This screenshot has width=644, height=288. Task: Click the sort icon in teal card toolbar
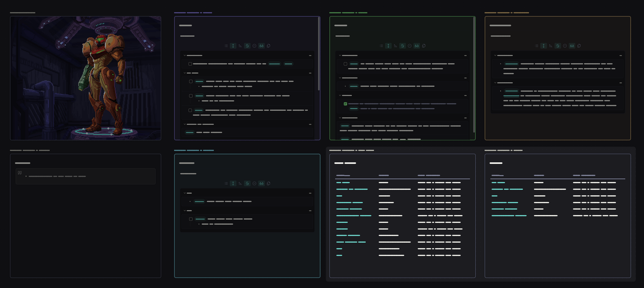[x=240, y=184]
